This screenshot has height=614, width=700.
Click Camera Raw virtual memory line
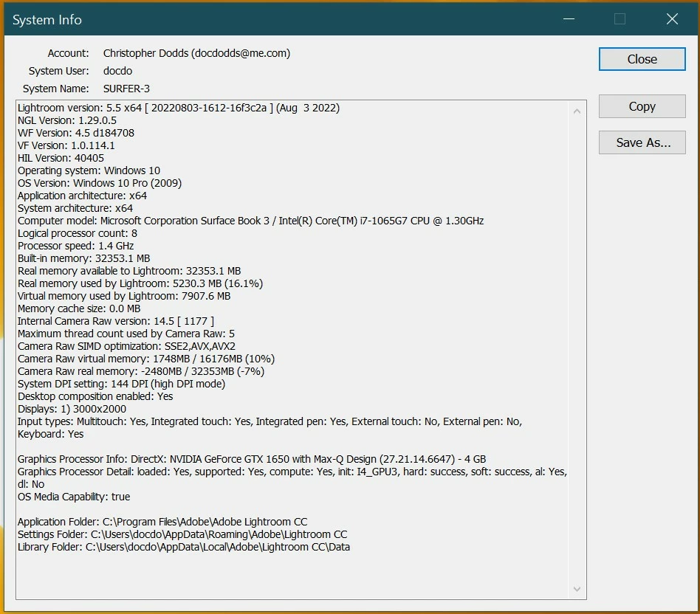coord(146,359)
